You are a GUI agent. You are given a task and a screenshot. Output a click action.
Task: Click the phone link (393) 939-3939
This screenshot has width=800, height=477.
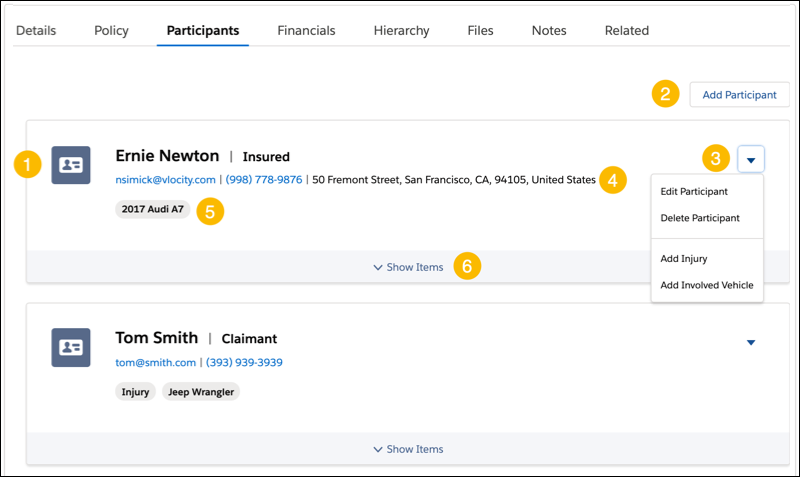244,362
